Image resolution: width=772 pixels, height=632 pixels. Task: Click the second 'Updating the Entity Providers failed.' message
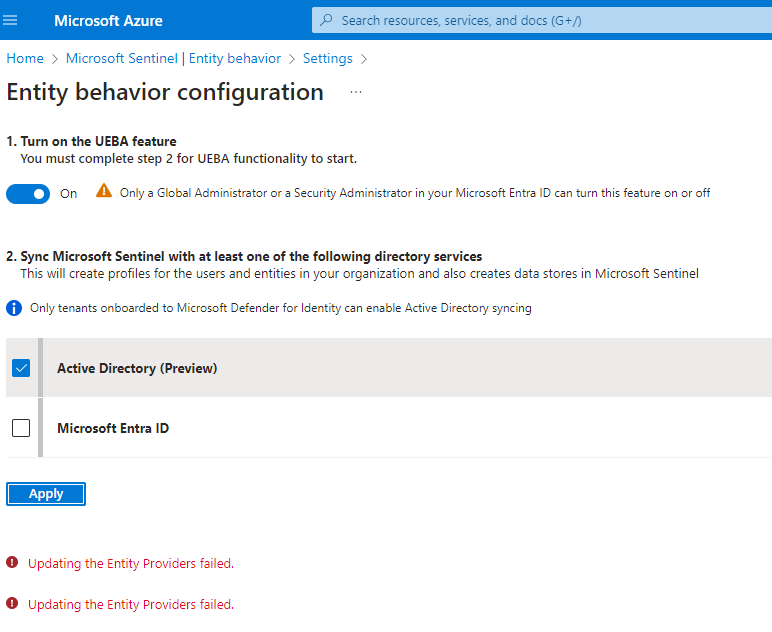[131, 604]
